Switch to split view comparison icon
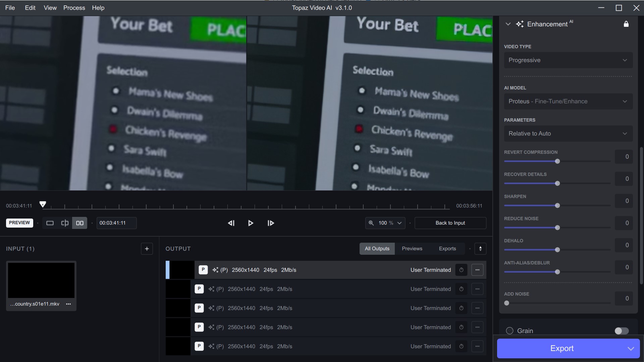This screenshot has height=362, width=644. click(65, 223)
